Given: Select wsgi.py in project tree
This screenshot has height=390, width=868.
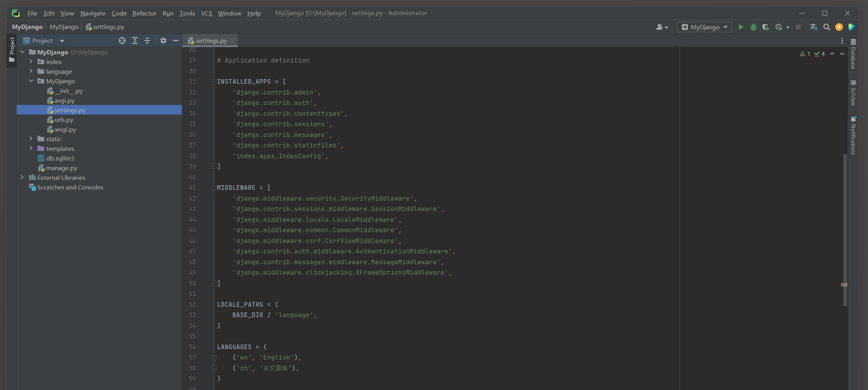Looking at the screenshot, I should [x=65, y=129].
